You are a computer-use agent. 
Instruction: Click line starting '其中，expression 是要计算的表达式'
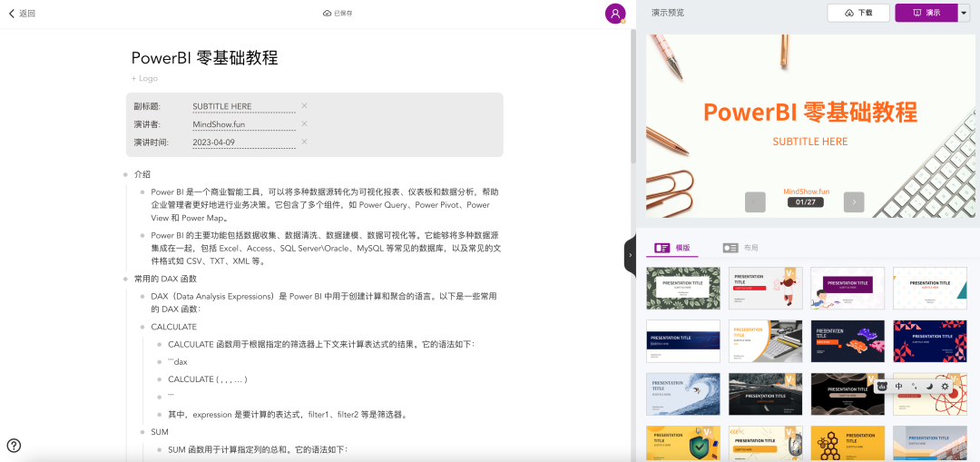(x=288, y=415)
